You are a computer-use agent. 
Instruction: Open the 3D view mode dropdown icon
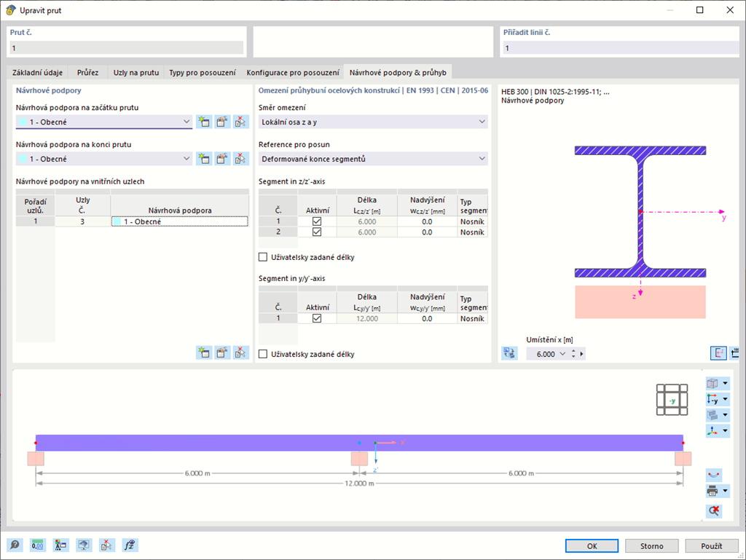coord(712,383)
